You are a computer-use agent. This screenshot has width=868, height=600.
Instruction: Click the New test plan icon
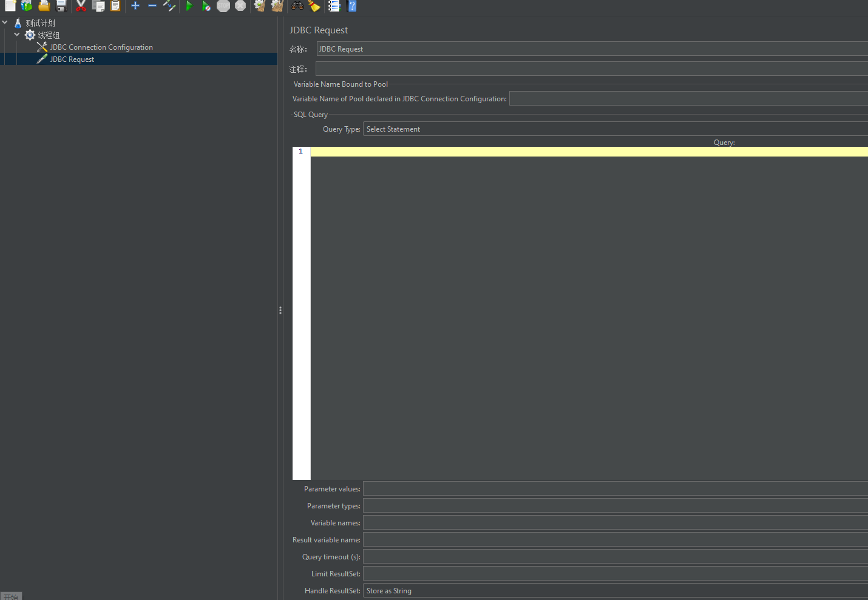[10, 5]
